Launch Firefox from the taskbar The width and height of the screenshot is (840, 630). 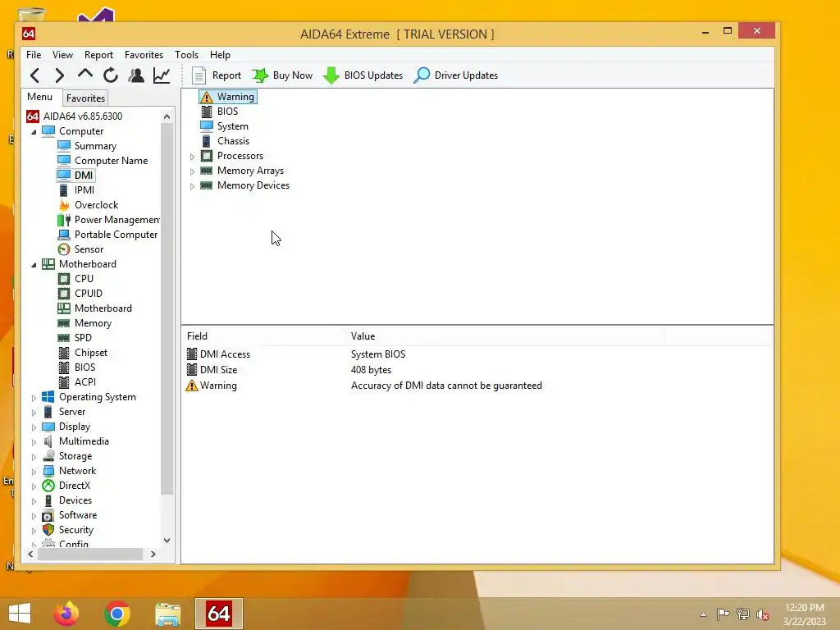[66, 614]
